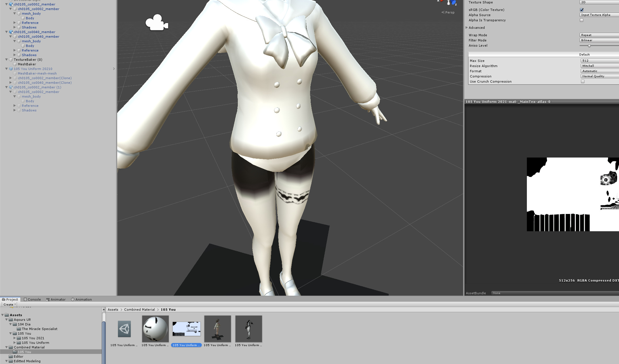Click The Miracle Specialist folder icon
Screen dimensions: 619x364
tap(19, 329)
